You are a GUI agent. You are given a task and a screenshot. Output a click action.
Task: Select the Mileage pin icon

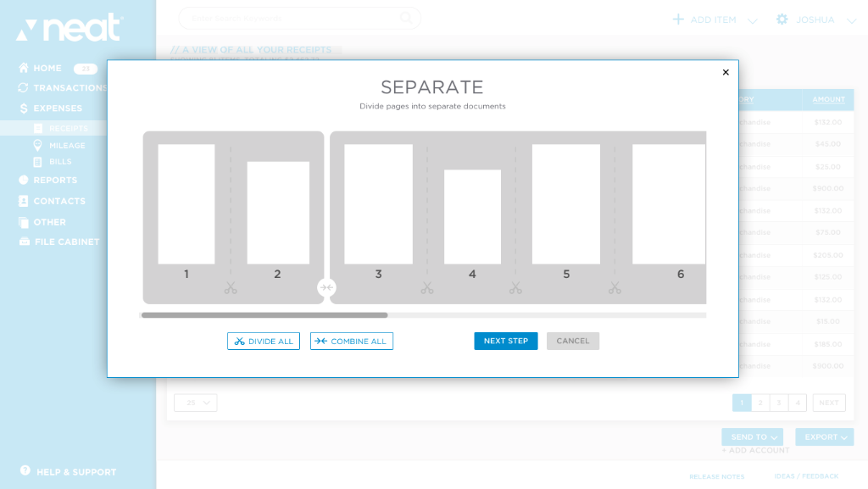(40, 145)
